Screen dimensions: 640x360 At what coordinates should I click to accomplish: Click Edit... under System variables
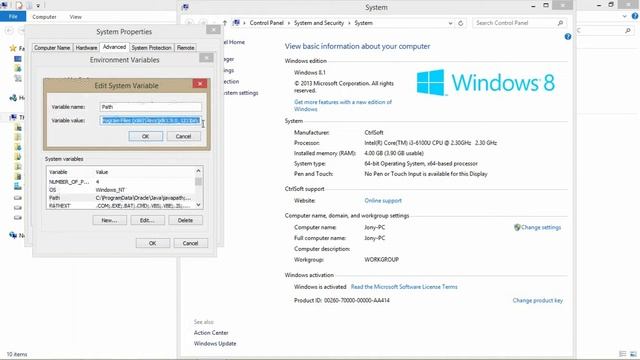point(147,220)
